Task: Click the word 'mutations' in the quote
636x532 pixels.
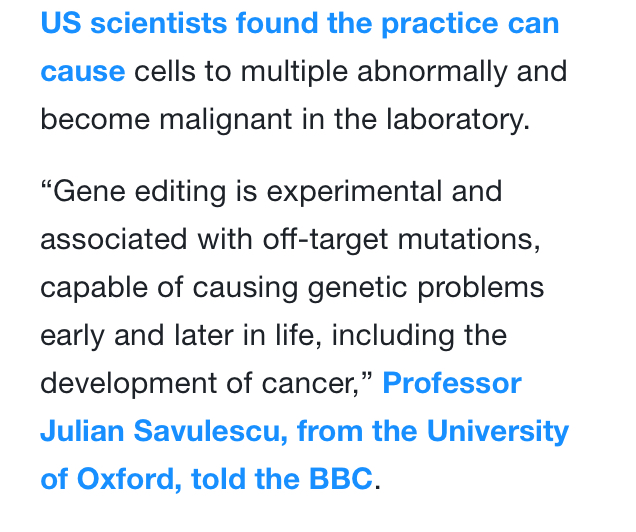Action: 469,239
